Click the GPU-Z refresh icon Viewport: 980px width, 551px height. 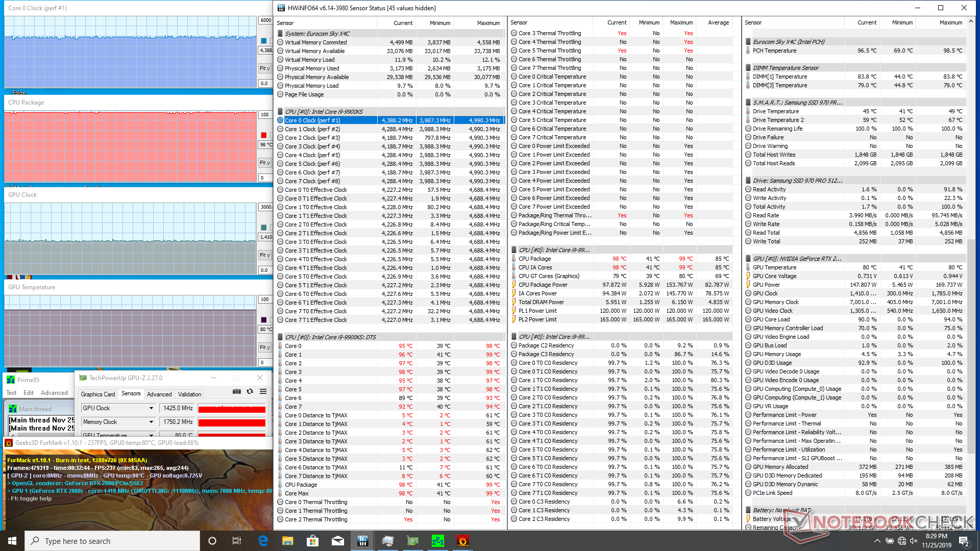click(250, 392)
